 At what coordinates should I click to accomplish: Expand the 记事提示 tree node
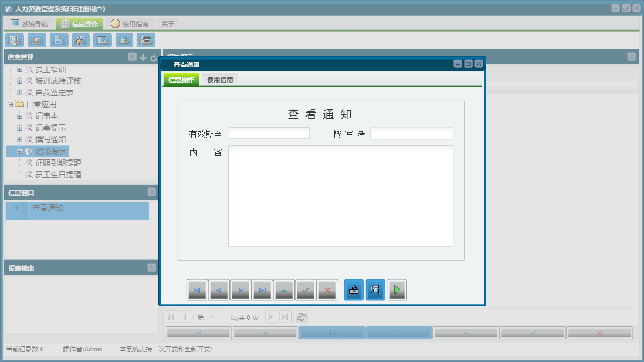pyautogui.click(x=19, y=128)
